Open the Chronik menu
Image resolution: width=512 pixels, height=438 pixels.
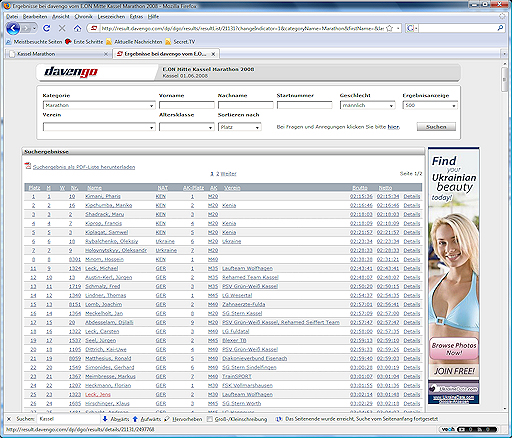point(83,16)
